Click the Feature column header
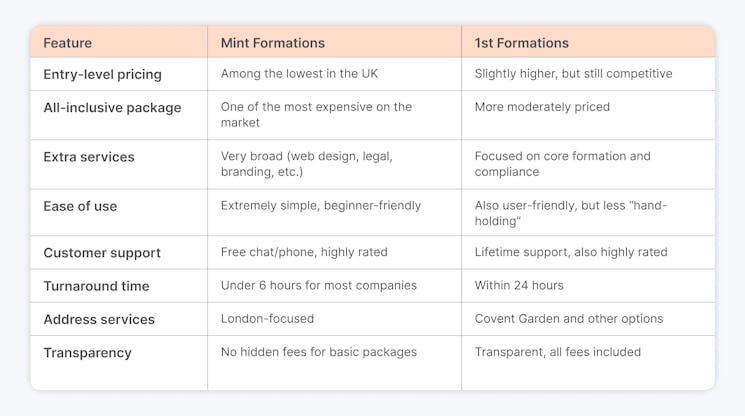Screen dimensions: 745x416 [67, 43]
